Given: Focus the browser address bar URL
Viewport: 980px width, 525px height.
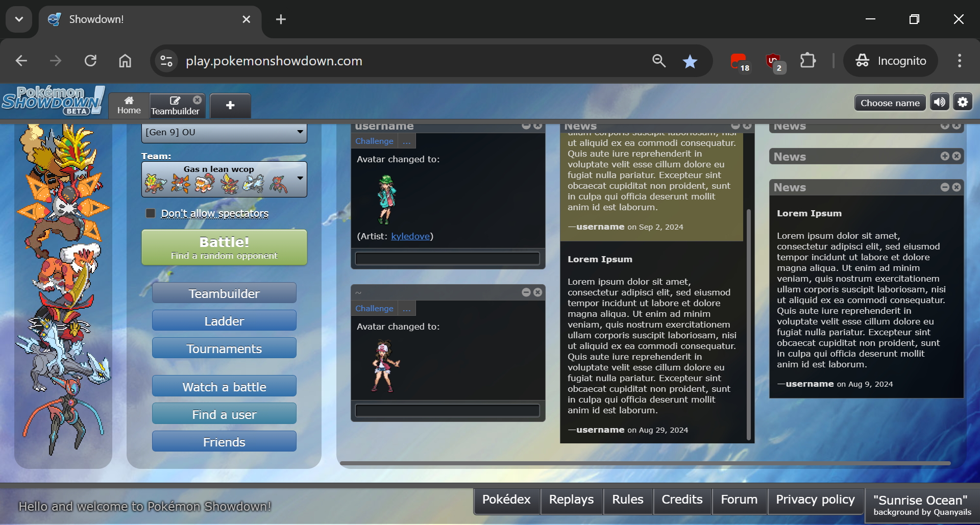Looking at the screenshot, I should 274,61.
